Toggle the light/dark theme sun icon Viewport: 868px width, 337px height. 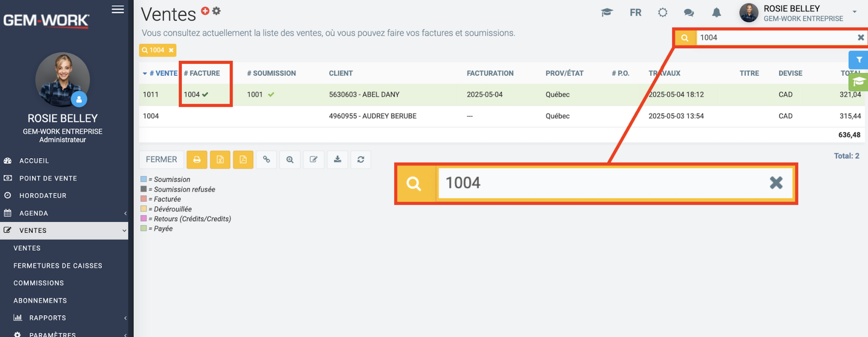[x=662, y=13]
